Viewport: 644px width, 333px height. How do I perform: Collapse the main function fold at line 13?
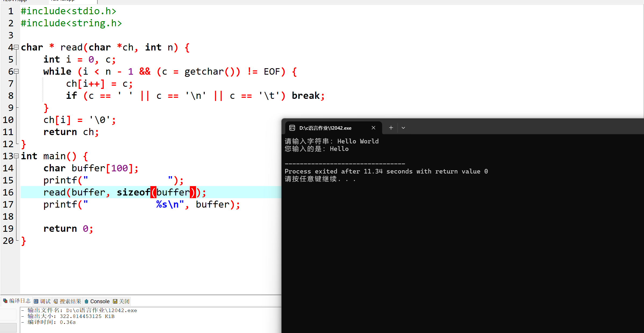[x=16, y=156]
